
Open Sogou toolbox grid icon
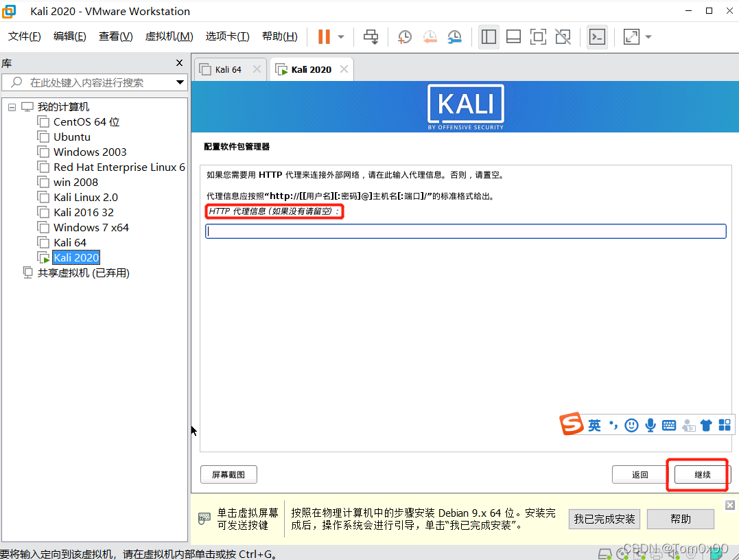coord(725,425)
